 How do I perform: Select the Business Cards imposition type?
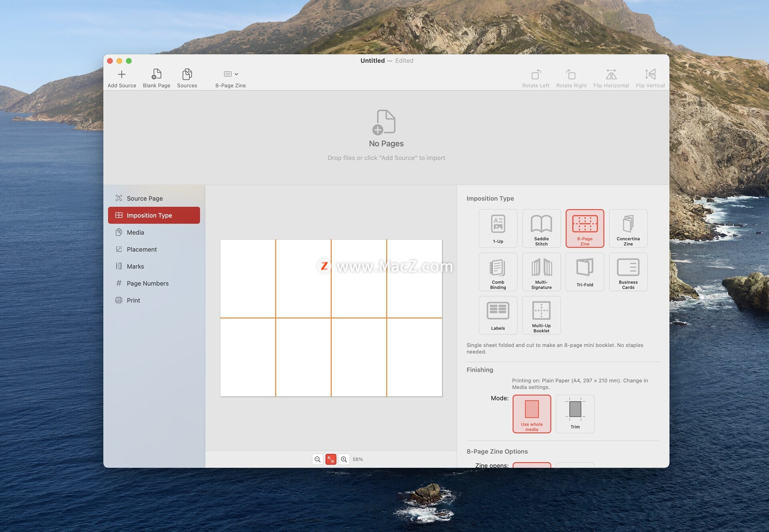tap(628, 272)
